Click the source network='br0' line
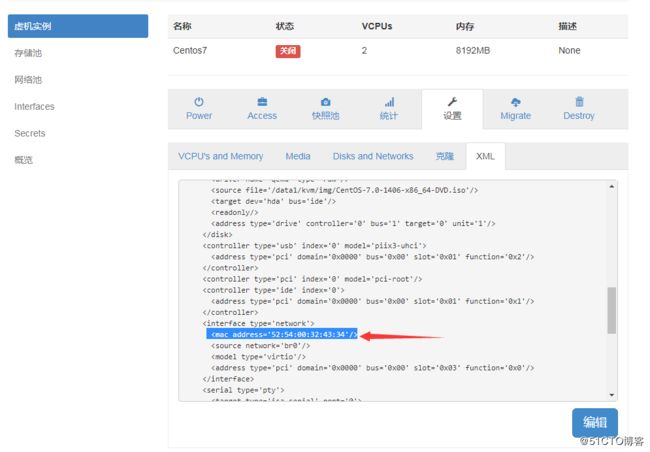The height and width of the screenshot is (452, 650). coord(260,345)
